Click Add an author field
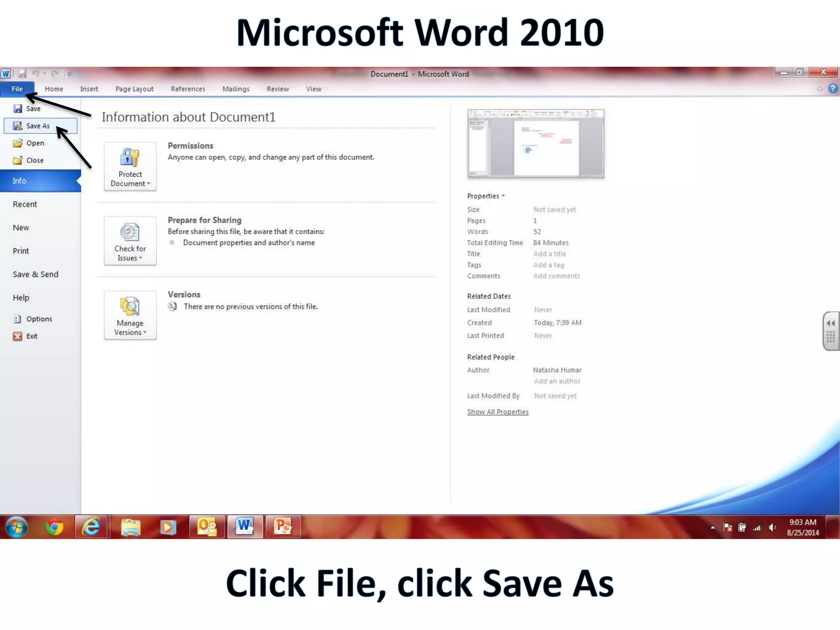 (x=557, y=381)
